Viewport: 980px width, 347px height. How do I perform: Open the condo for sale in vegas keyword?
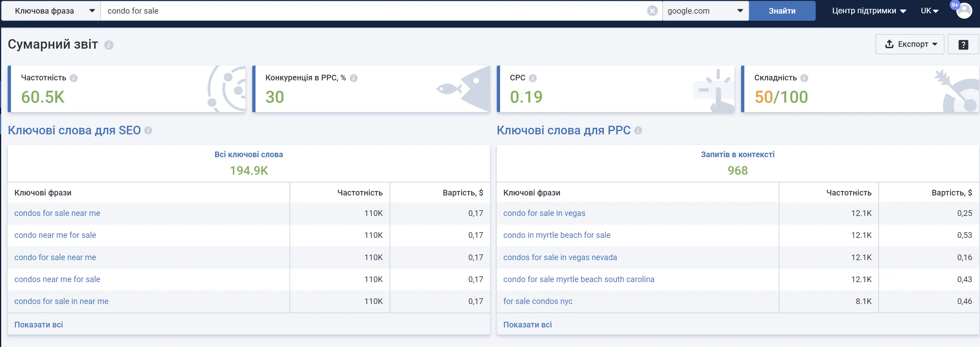[x=544, y=213]
